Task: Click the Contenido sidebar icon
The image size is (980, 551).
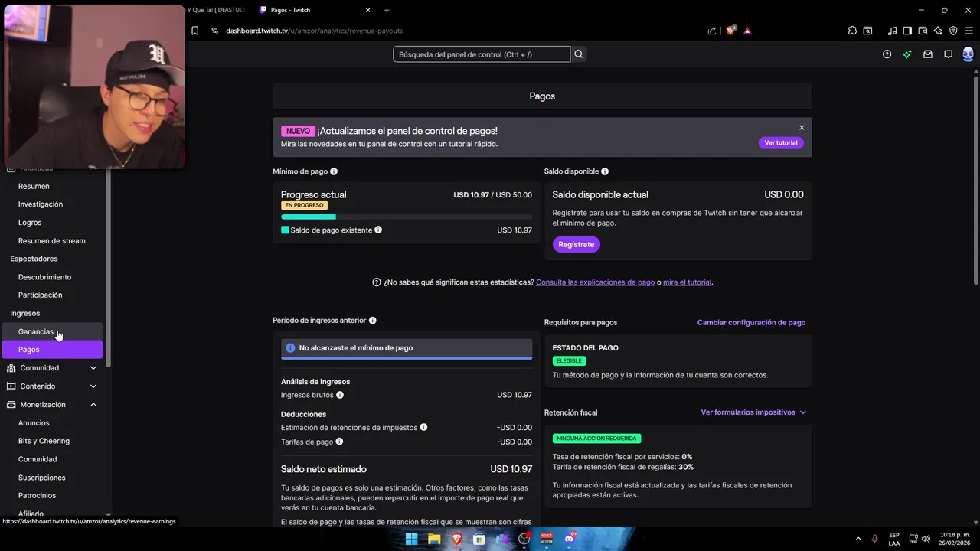Action: [11, 386]
